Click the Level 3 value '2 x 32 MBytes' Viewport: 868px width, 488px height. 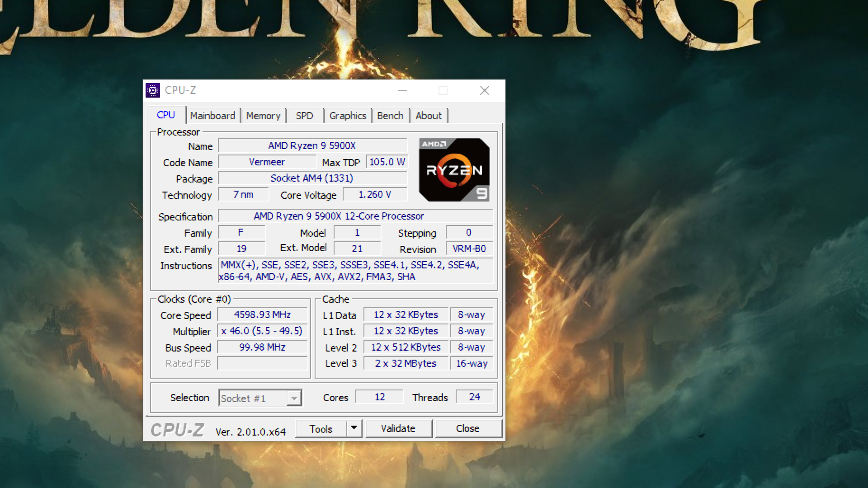tap(406, 363)
